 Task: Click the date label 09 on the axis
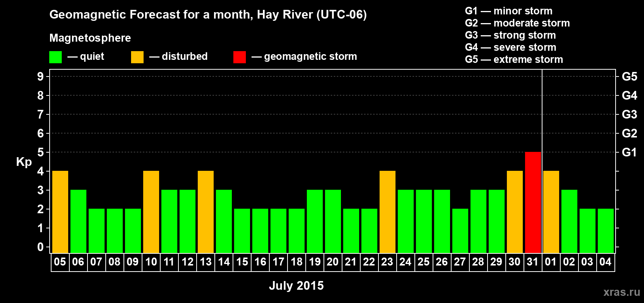click(x=133, y=262)
